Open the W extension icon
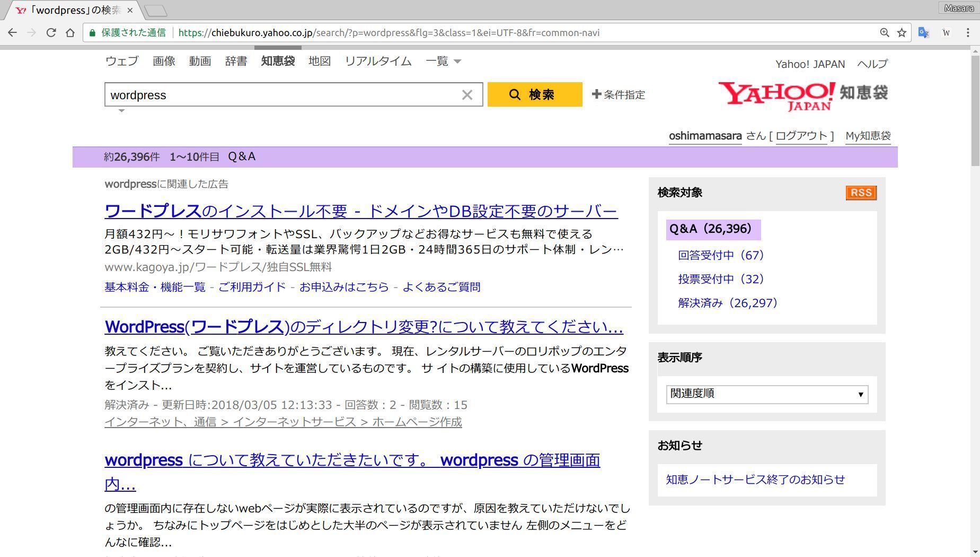 pos(946,33)
